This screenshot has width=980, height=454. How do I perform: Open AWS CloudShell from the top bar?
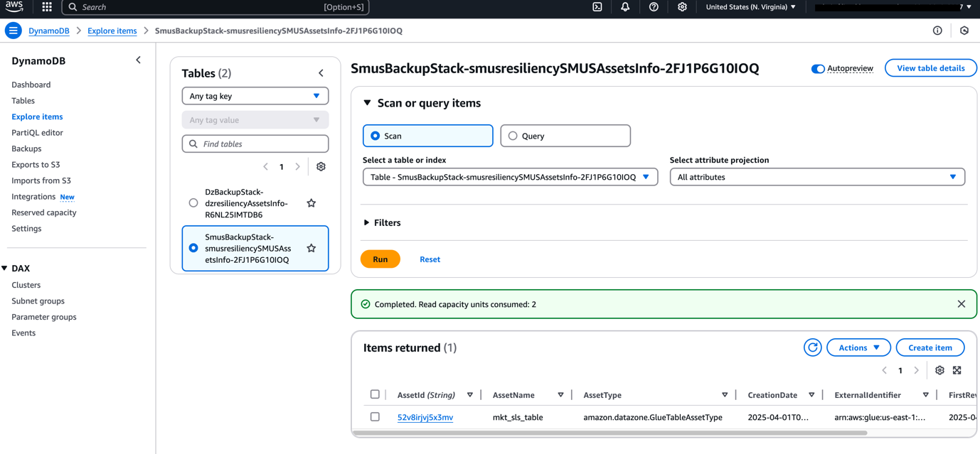[597, 9]
